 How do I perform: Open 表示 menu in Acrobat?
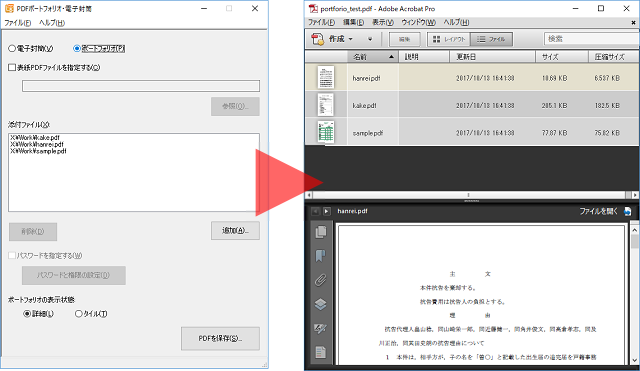pos(383,22)
